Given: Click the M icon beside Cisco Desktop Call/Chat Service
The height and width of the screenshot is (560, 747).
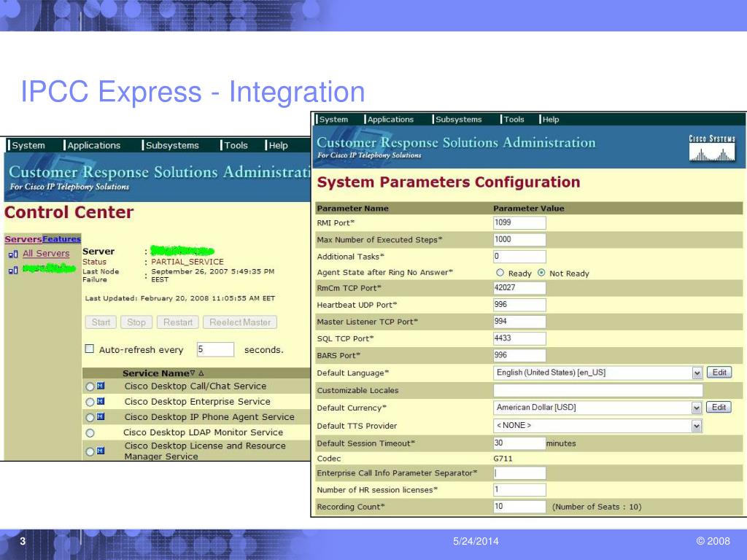Looking at the screenshot, I should point(101,386).
